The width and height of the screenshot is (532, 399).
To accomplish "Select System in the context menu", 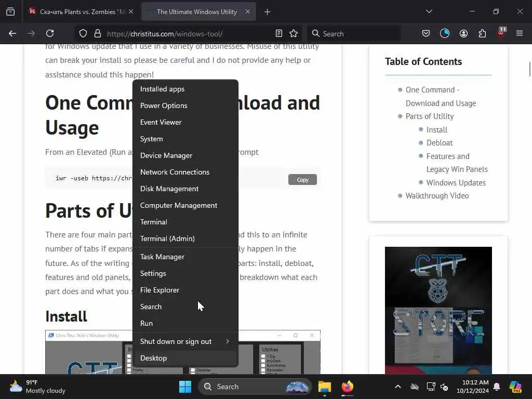I will pyautogui.click(x=185, y=139).
